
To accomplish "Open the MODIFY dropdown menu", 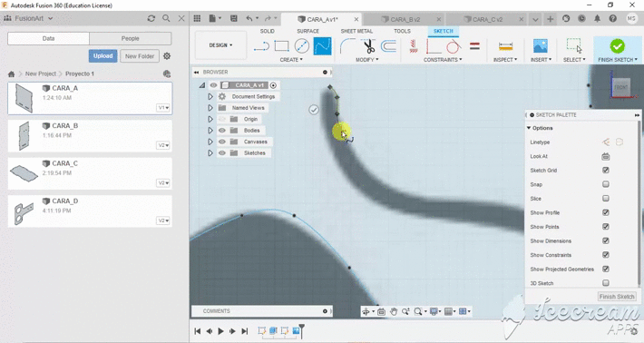I will click(367, 60).
